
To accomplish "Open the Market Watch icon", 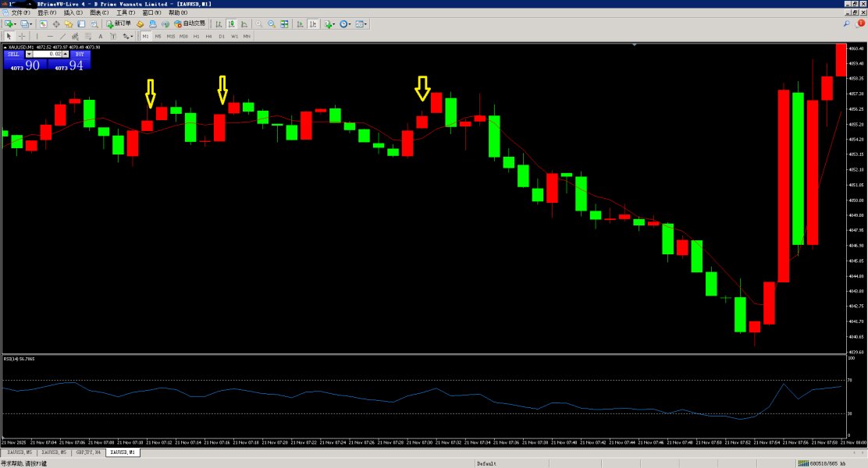I will pyautogui.click(x=43, y=24).
